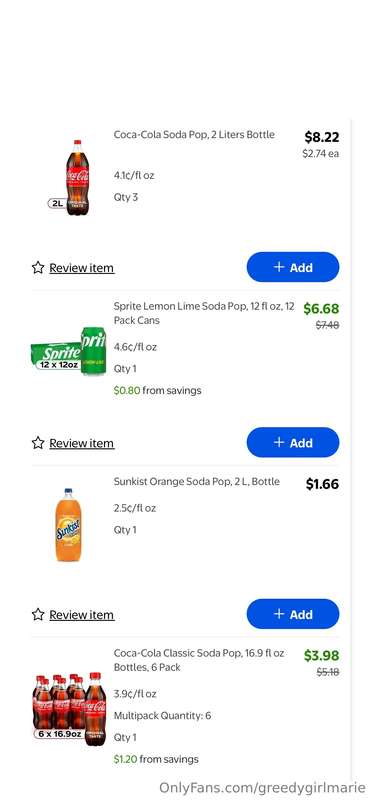Open Review item link for Coca-Cola 2 Liters
Image resolution: width=370 pixels, height=800 pixels.
pos(82,268)
